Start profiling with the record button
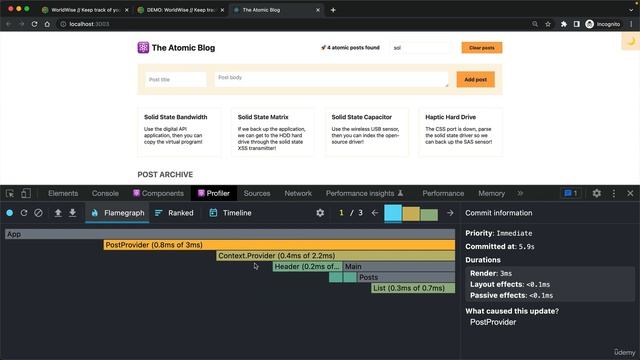This screenshot has height=360, width=640. [10, 213]
